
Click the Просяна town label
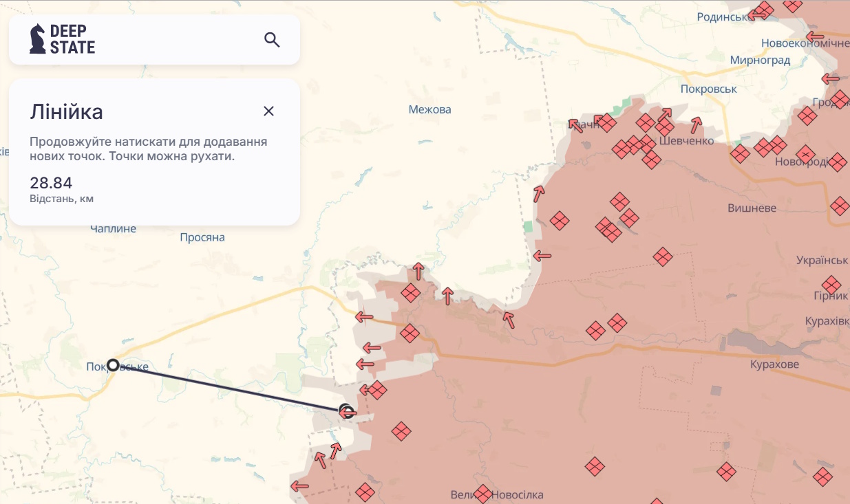(x=202, y=238)
